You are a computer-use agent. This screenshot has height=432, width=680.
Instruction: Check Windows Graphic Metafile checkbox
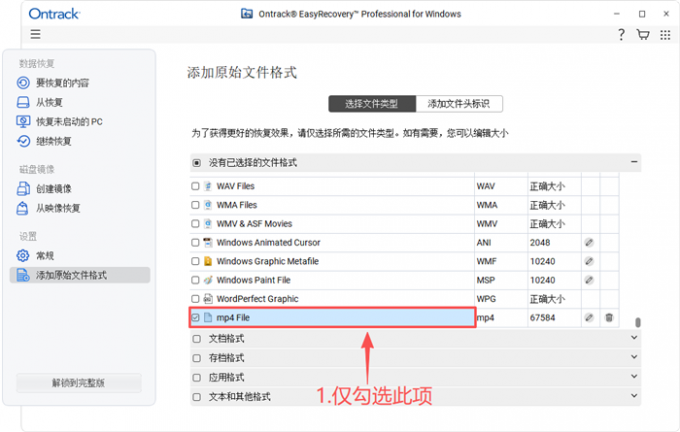195,261
